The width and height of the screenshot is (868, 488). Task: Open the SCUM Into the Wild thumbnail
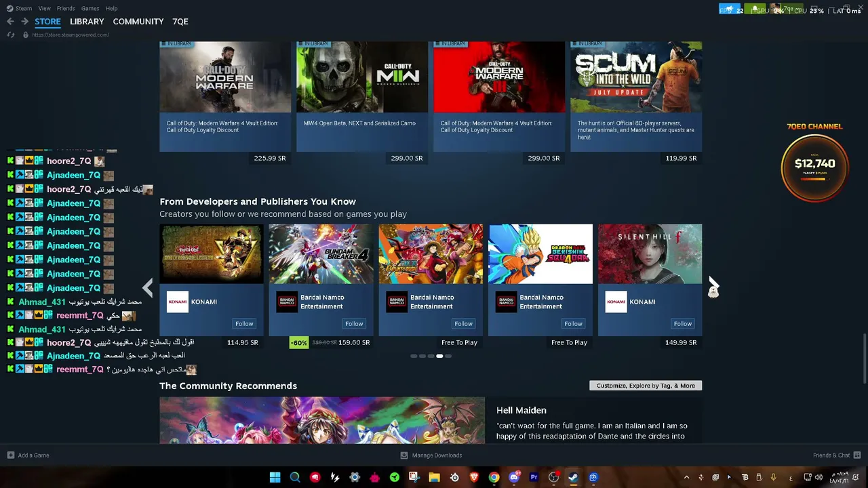click(x=636, y=77)
